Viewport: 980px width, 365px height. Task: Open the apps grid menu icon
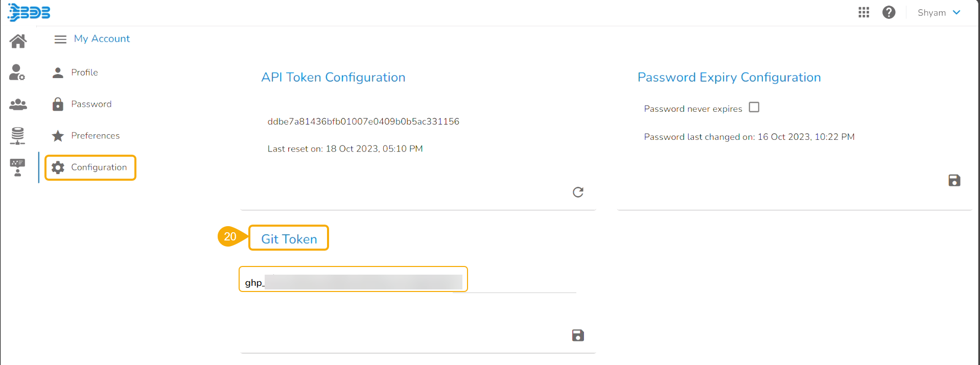click(x=864, y=12)
